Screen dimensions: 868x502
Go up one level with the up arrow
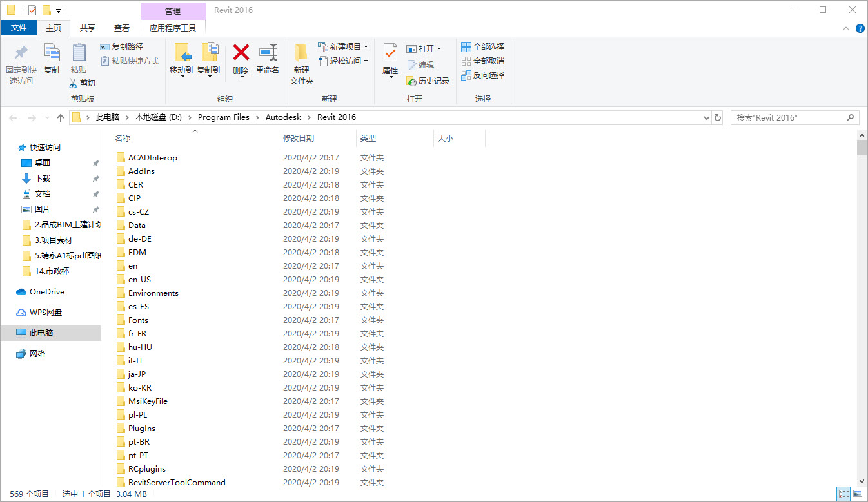coord(61,118)
